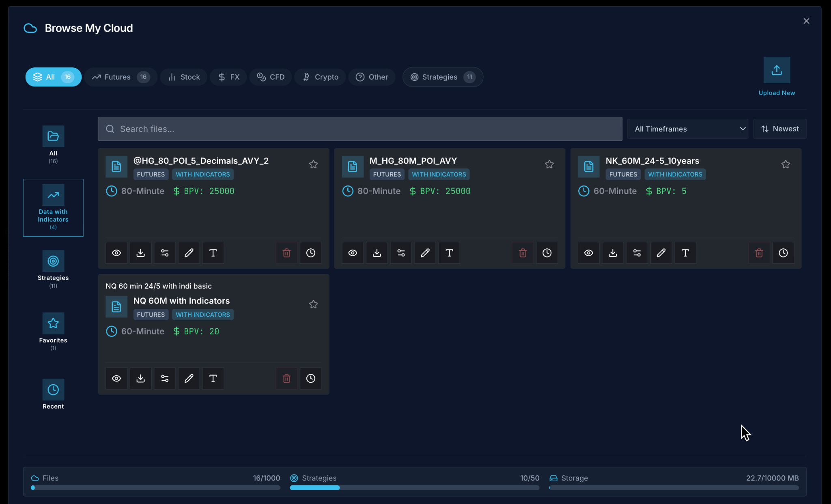This screenshot has width=831, height=504.
Task: Rename NQ 60M with Indicators using T icon
Action: [213, 378]
